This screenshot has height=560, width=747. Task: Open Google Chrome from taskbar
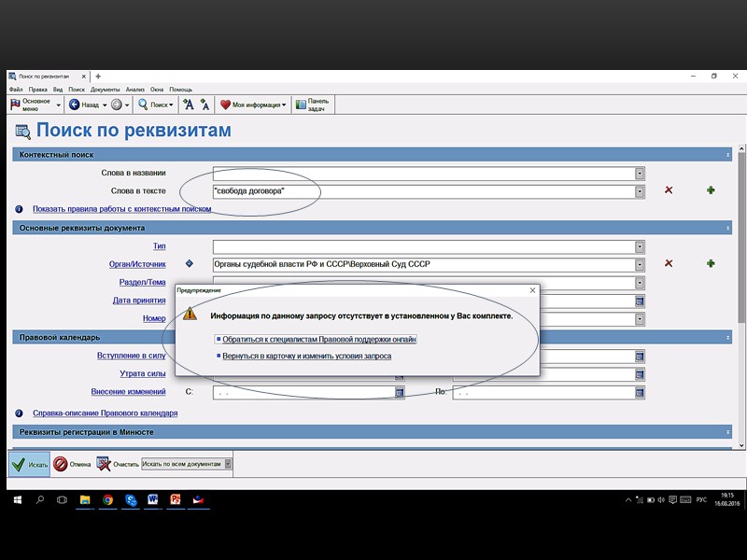107,499
